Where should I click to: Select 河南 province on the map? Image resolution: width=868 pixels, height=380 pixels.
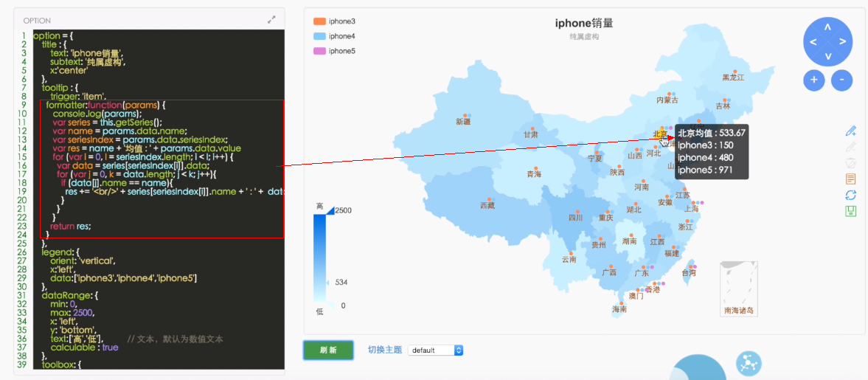[x=641, y=187]
